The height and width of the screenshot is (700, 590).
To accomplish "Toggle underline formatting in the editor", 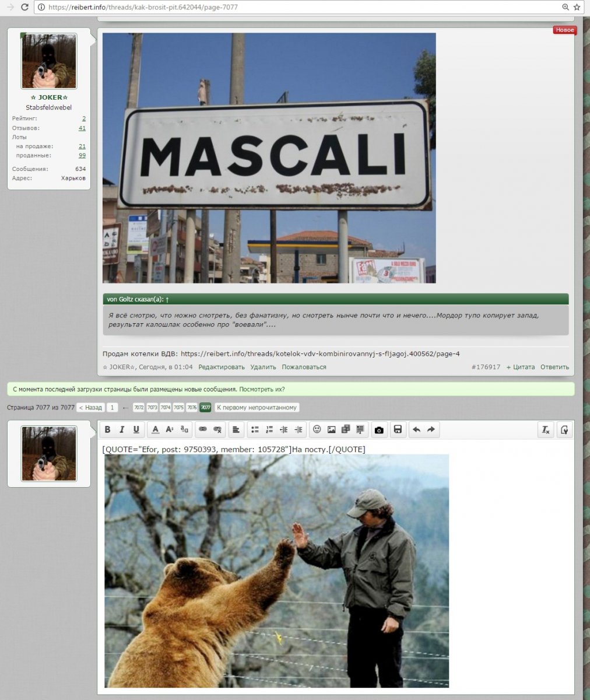I will (x=136, y=430).
